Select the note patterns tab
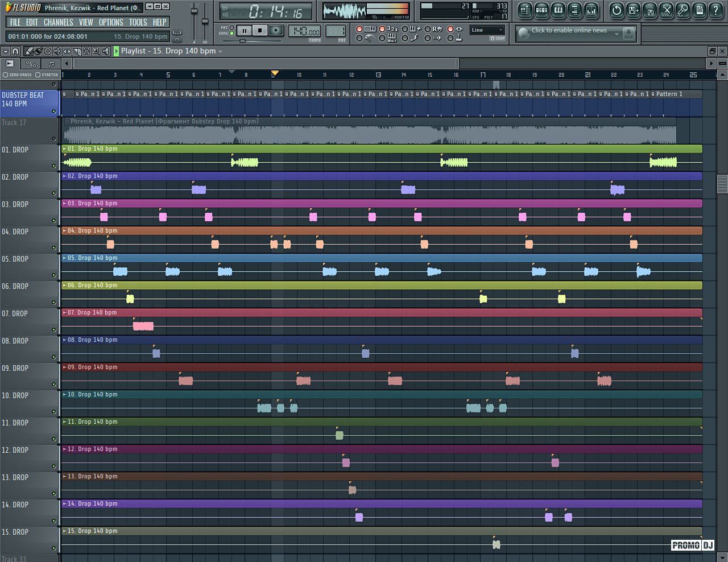 pyautogui.click(x=51, y=63)
